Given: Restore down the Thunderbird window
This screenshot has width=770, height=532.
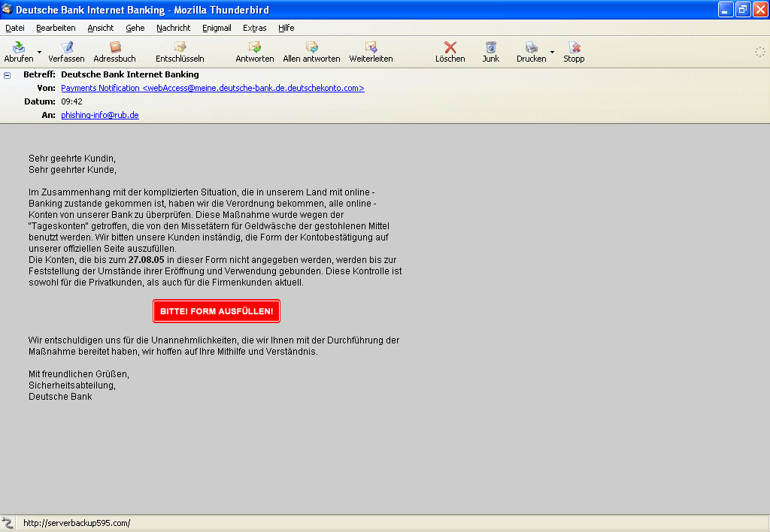Looking at the screenshot, I should coord(743,9).
